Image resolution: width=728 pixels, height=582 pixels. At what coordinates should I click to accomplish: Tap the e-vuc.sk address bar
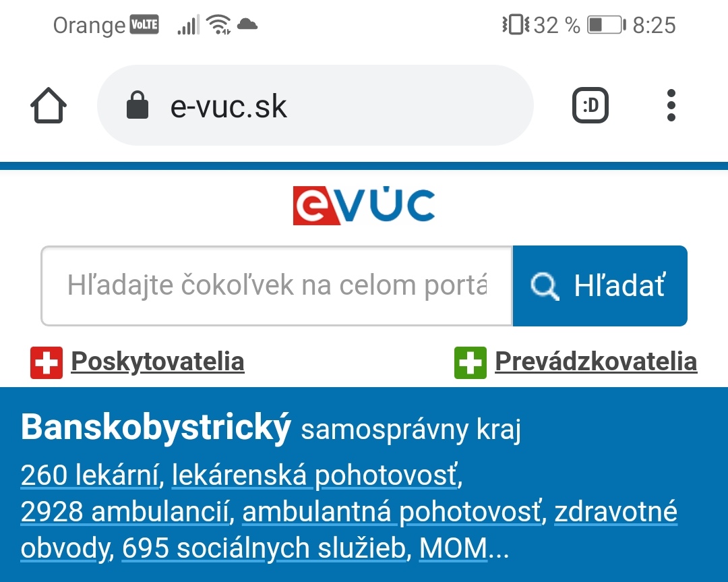point(315,105)
